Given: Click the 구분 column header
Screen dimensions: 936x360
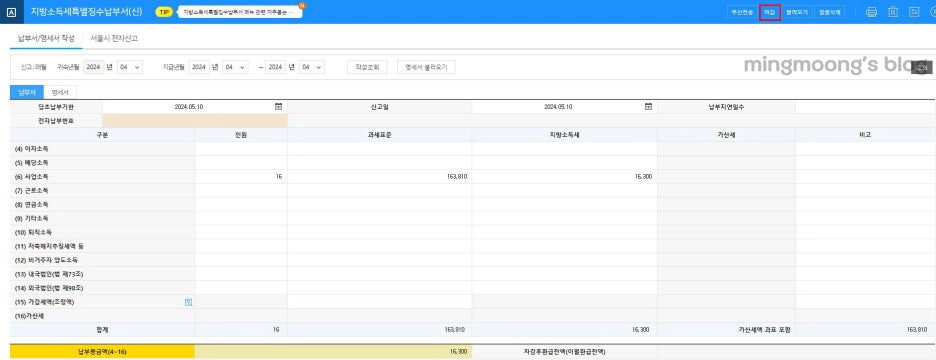Looking at the screenshot, I should point(102,135).
